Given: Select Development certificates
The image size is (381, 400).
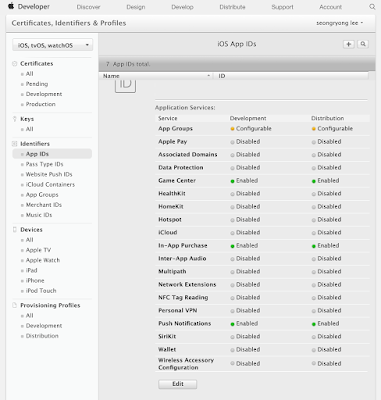Looking at the screenshot, I should 44,94.
